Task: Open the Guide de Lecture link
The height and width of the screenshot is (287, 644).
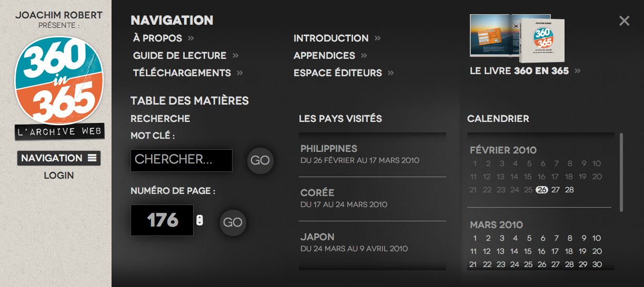Action: tap(180, 56)
